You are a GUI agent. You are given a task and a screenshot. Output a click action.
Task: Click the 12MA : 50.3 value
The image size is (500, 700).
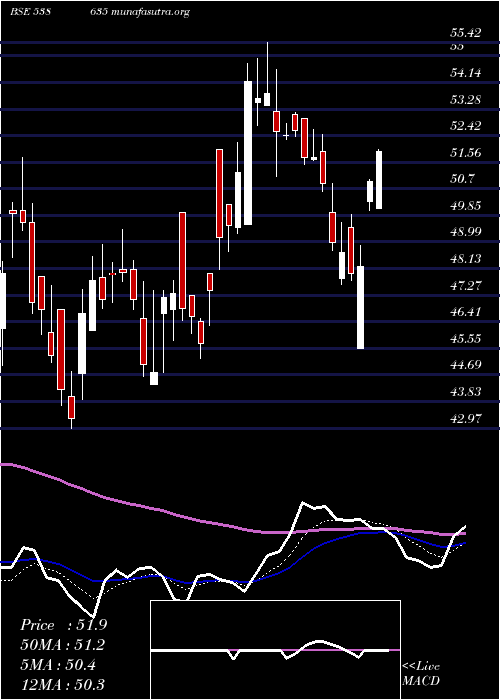[x=63, y=685]
